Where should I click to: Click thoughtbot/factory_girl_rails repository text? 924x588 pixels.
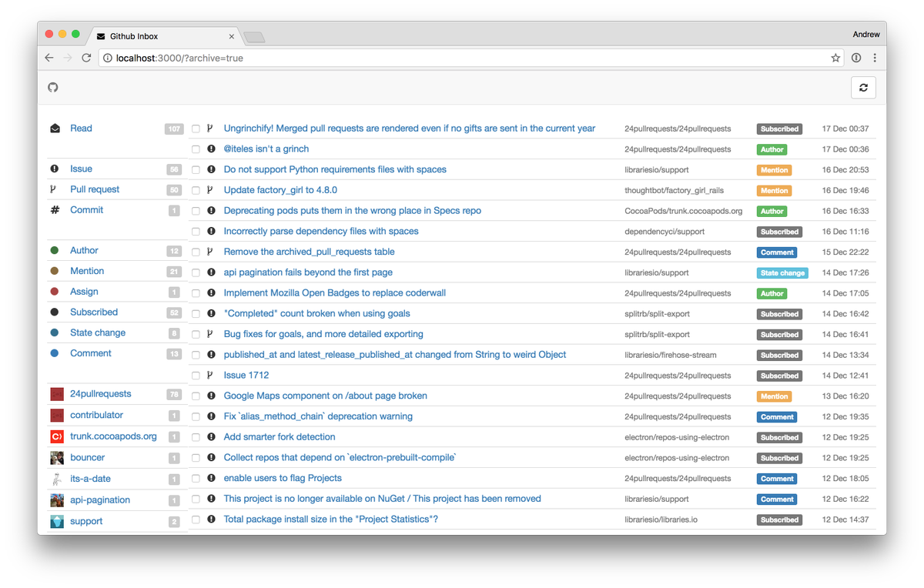674,190
